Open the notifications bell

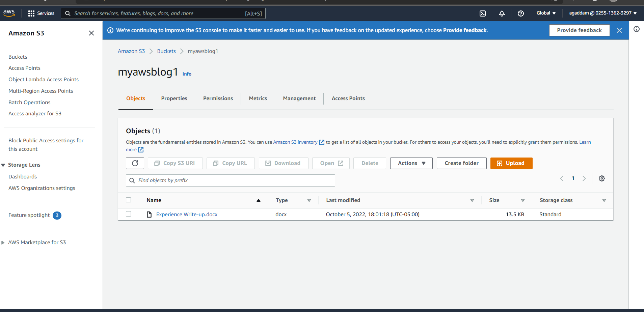pyautogui.click(x=502, y=13)
